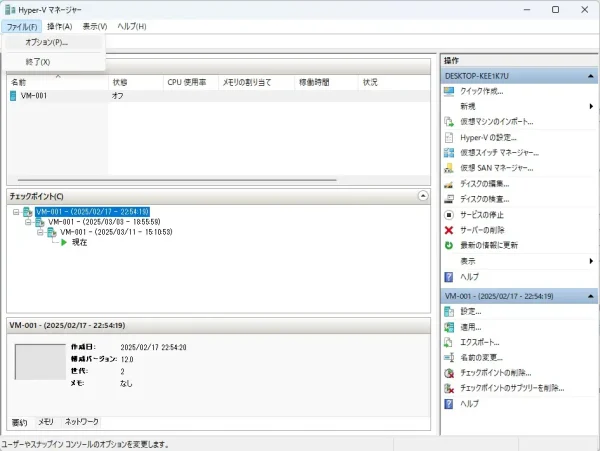Click the checkpoint Apply (適用) icon
This screenshot has width=600, height=451.
tap(449, 327)
